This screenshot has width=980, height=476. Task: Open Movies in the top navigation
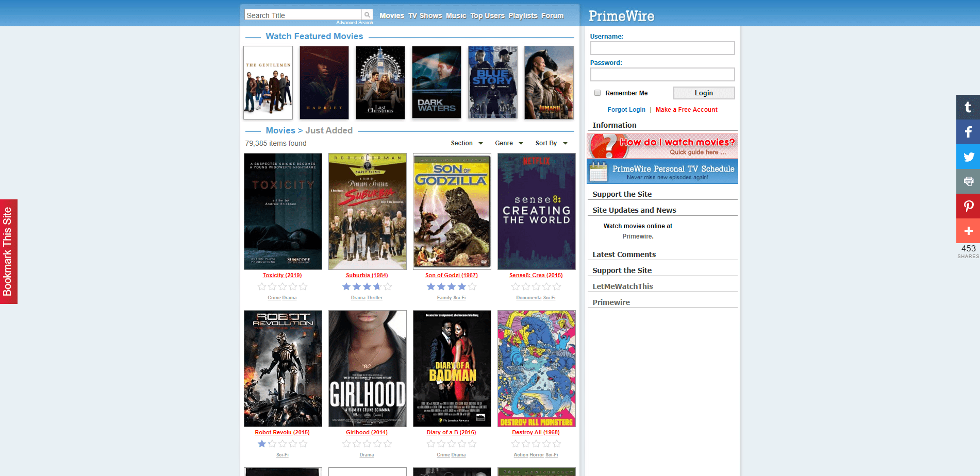click(392, 15)
